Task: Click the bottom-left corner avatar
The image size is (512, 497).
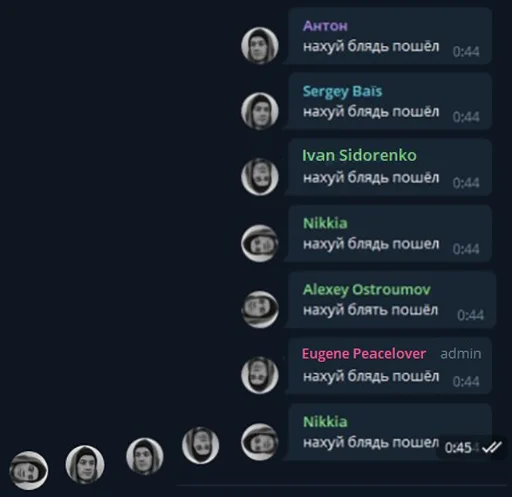Action: coord(29,470)
